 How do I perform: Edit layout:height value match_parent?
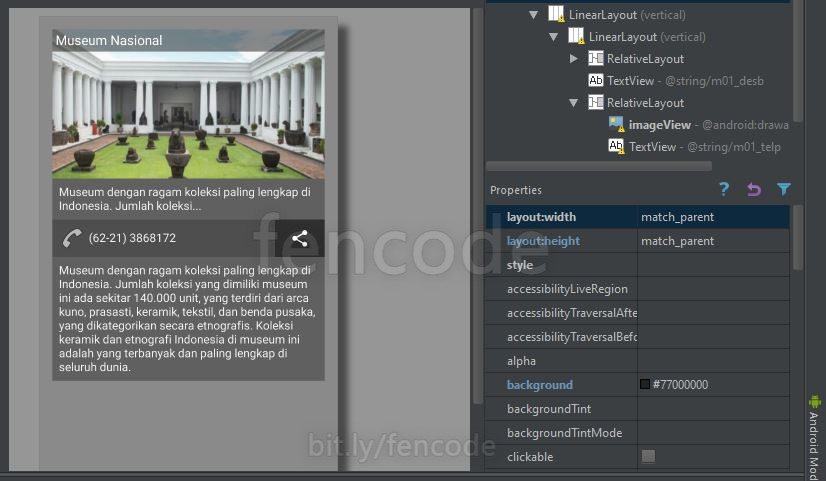click(x=713, y=241)
